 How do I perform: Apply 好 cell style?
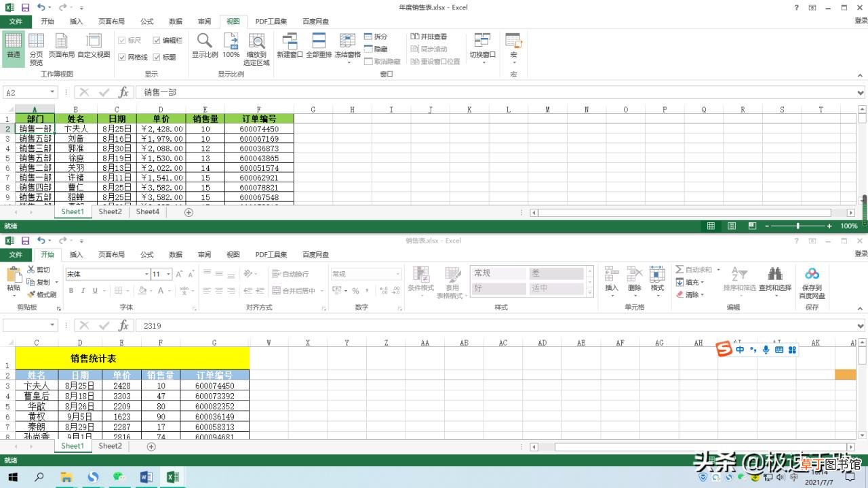tap(498, 288)
